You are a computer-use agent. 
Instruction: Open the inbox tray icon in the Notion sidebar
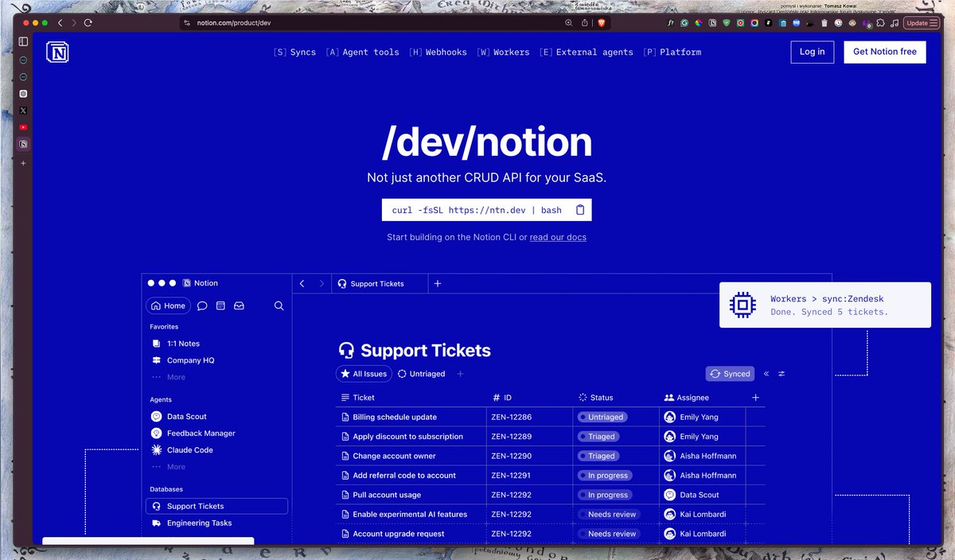pos(239,305)
